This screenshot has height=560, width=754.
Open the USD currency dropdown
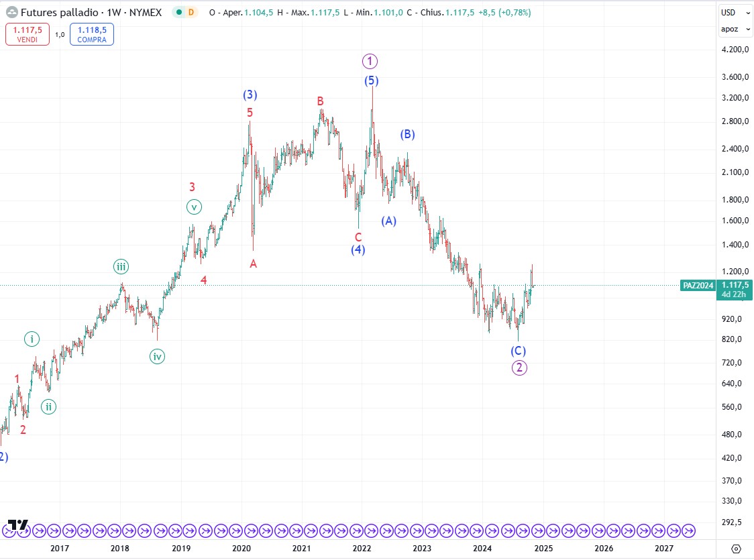pos(735,13)
